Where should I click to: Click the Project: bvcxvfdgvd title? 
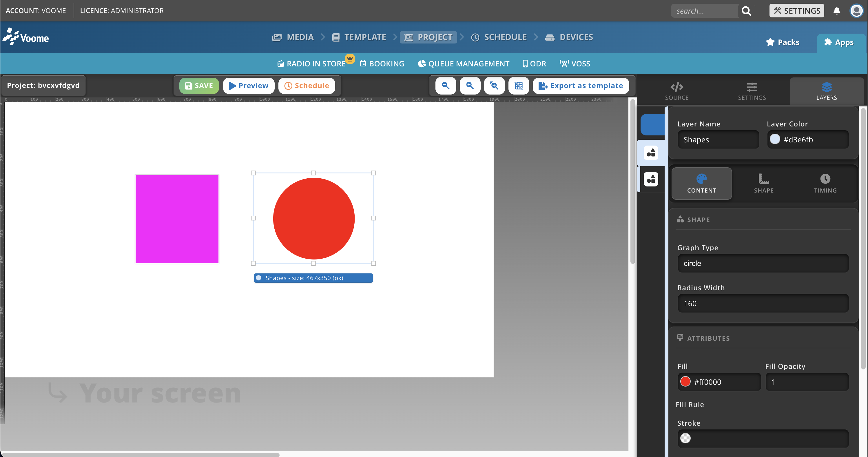click(43, 85)
